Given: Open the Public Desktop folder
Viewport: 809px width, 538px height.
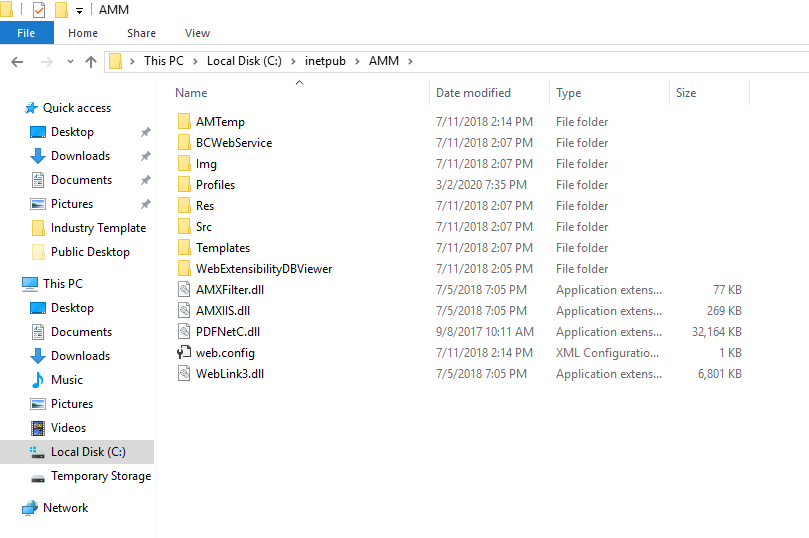Looking at the screenshot, I should [90, 252].
